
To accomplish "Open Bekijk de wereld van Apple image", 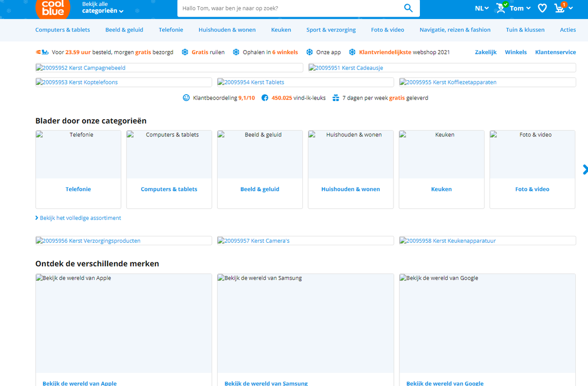I will point(123,323).
